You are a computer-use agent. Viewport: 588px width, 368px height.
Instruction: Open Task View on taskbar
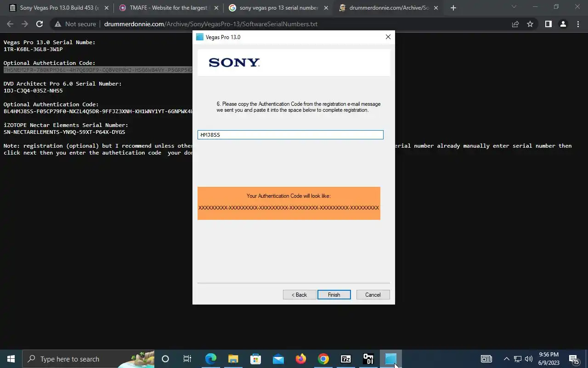[187, 359]
